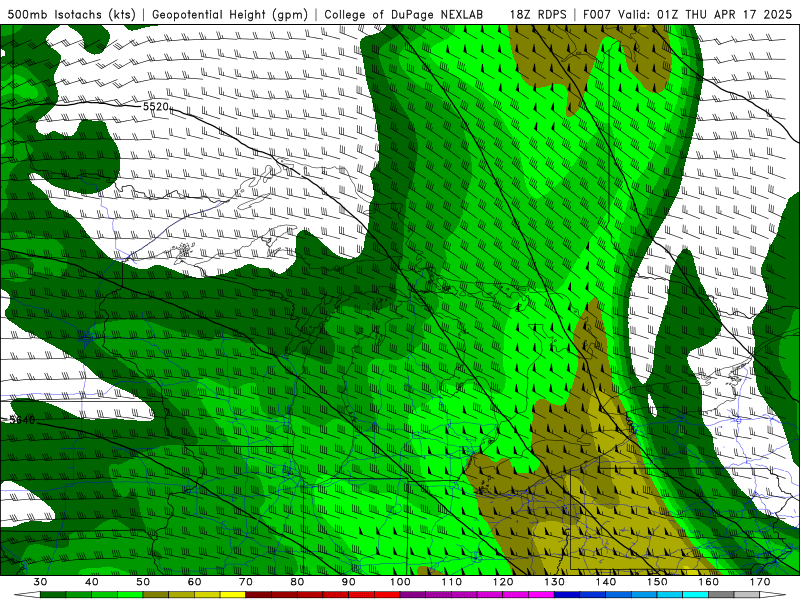This screenshot has width=800, height=600.
Task: Click the legend value "130"
Action: point(554,582)
